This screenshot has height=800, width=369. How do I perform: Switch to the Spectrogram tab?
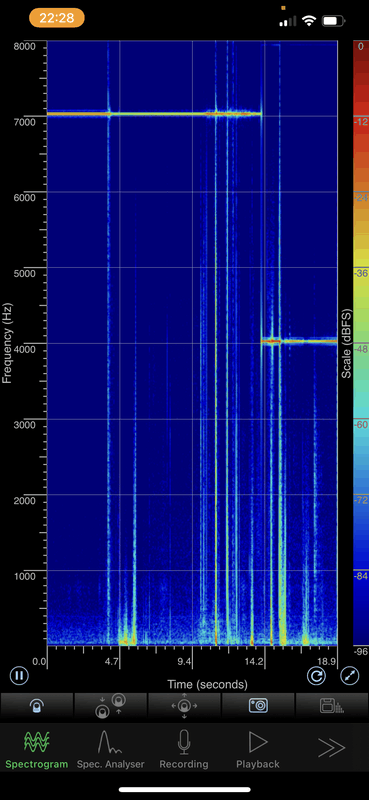(x=37, y=749)
